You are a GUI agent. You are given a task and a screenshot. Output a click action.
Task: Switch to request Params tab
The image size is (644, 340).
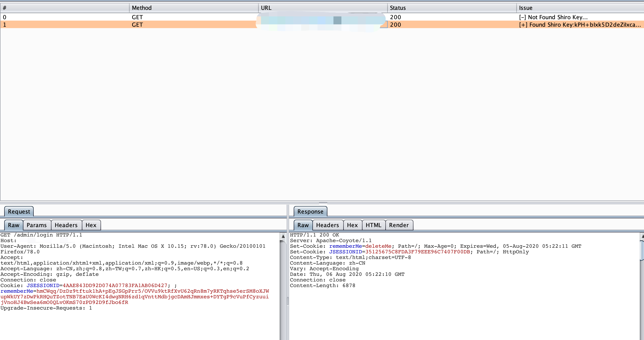pyautogui.click(x=36, y=225)
